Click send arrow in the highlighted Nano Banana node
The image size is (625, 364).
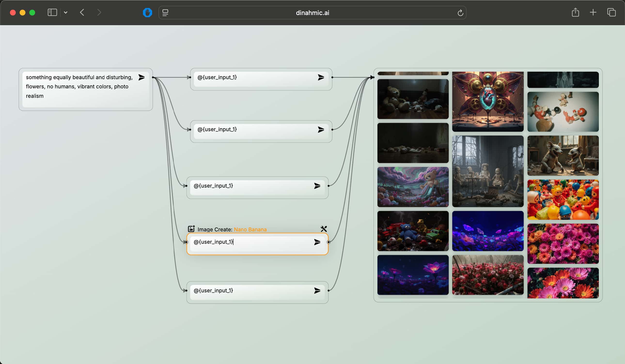(x=317, y=242)
